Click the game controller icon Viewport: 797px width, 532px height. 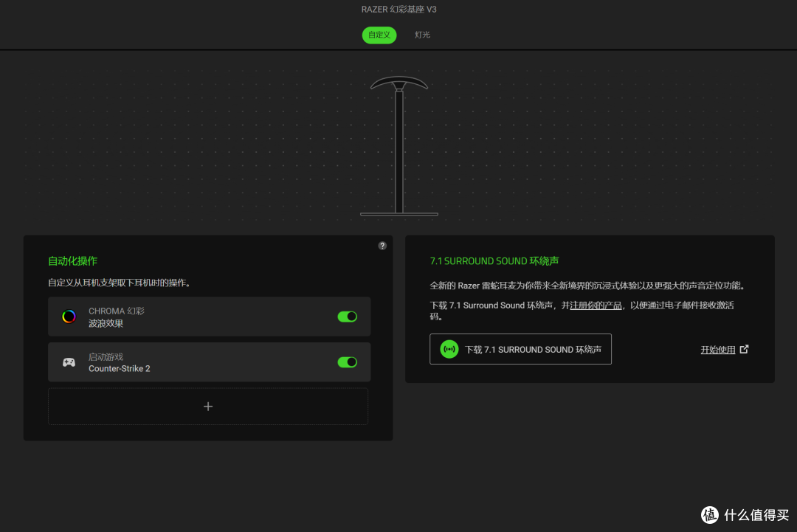tap(69, 362)
